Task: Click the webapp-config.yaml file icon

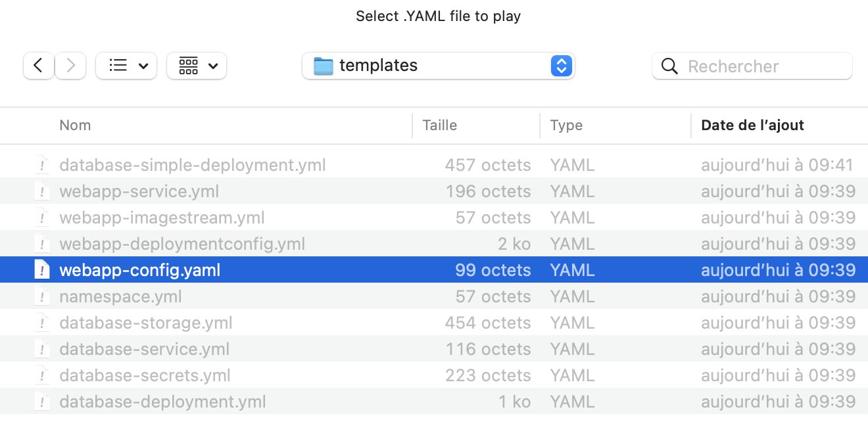Action: tap(42, 270)
